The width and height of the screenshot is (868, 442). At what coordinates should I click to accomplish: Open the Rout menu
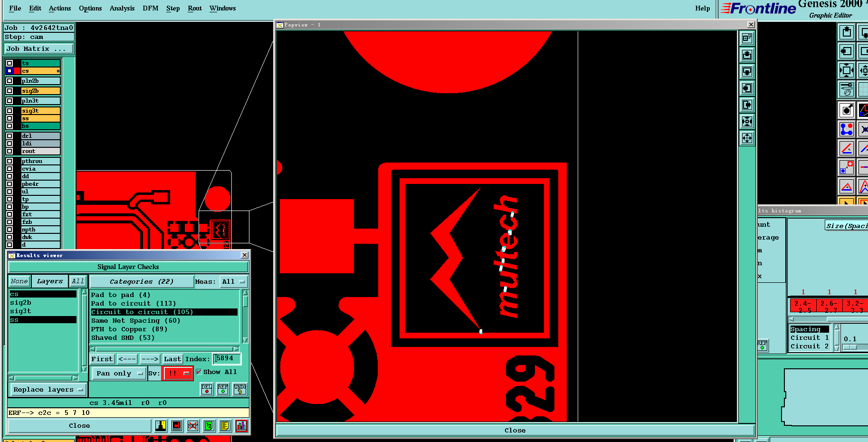pyautogui.click(x=195, y=8)
